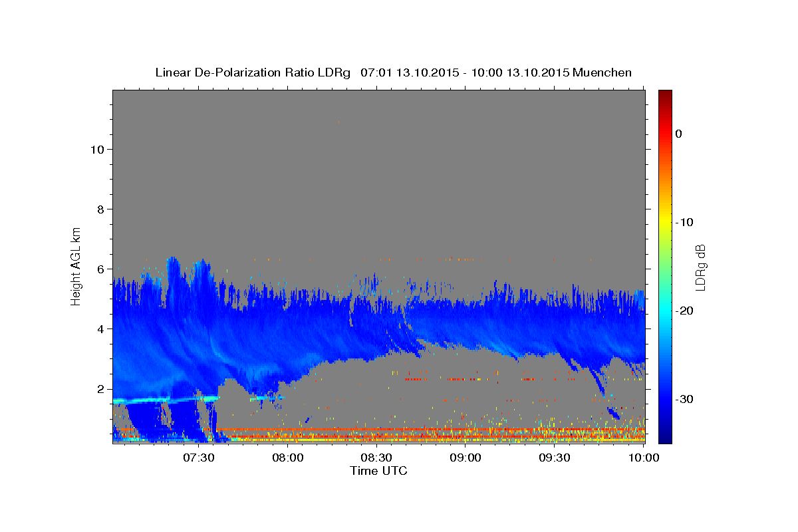
Task: Click the 09:30 time tick label
Action: tap(555, 458)
